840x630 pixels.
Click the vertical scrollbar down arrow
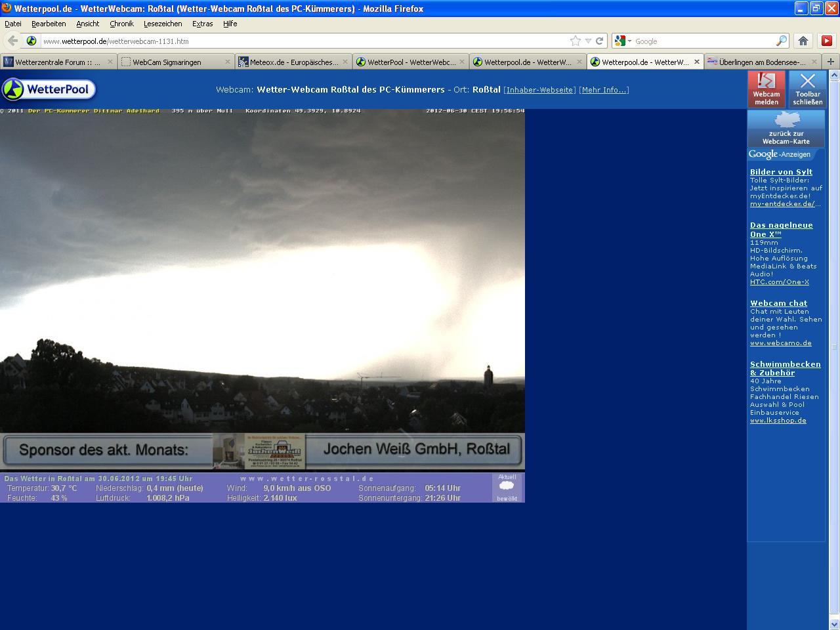(834, 624)
